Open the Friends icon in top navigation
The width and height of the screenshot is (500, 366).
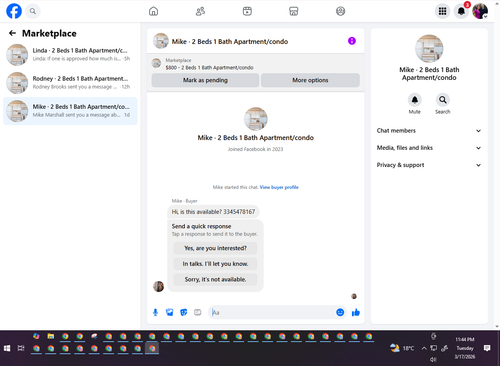200,11
